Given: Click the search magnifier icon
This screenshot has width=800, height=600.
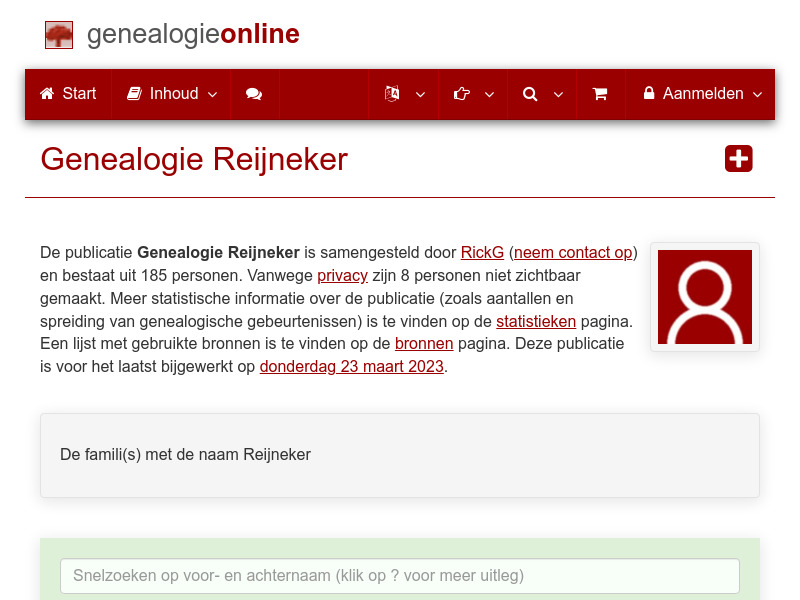Looking at the screenshot, I should [x=530, y=93].
